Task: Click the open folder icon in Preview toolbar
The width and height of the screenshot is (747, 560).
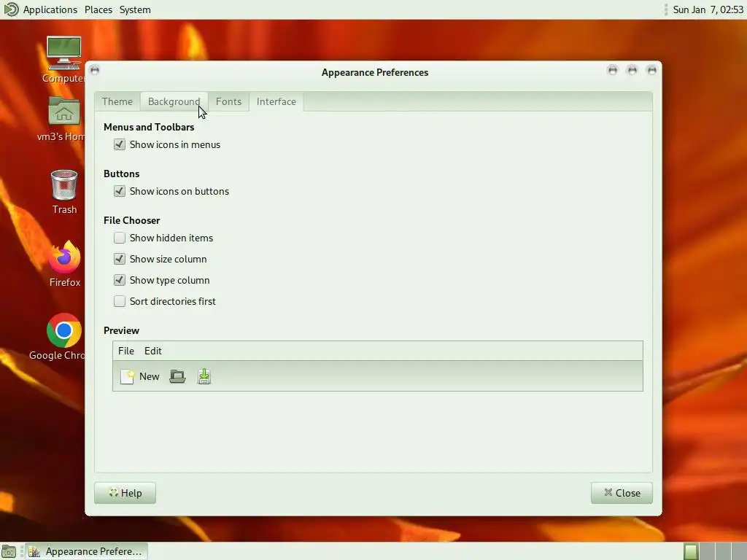Action: click(x=178, y=376)
